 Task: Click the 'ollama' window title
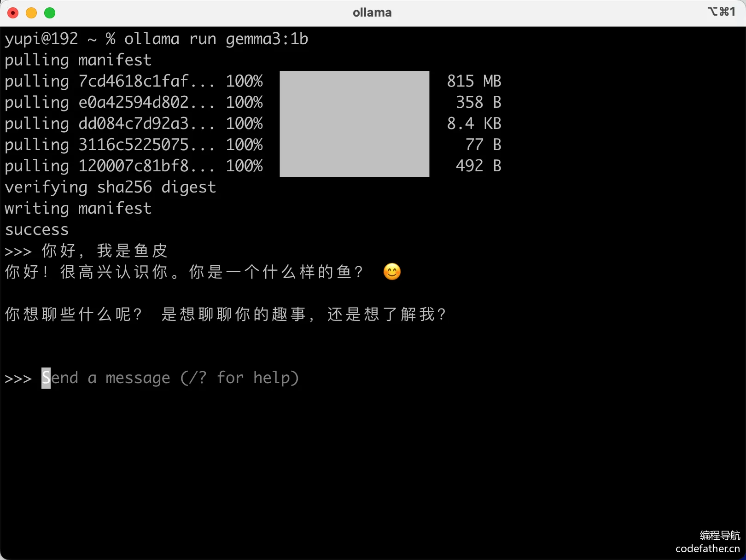[x=372, y=12]
